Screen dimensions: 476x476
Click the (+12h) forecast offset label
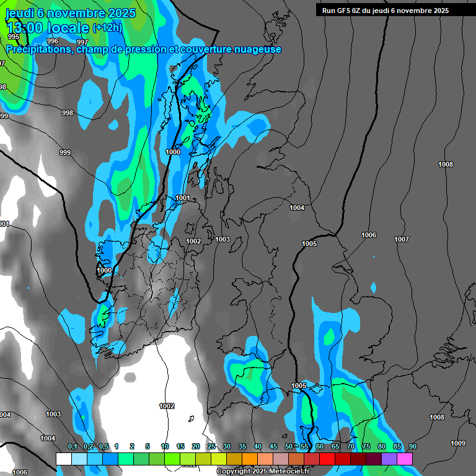click(x=107, y=28)
